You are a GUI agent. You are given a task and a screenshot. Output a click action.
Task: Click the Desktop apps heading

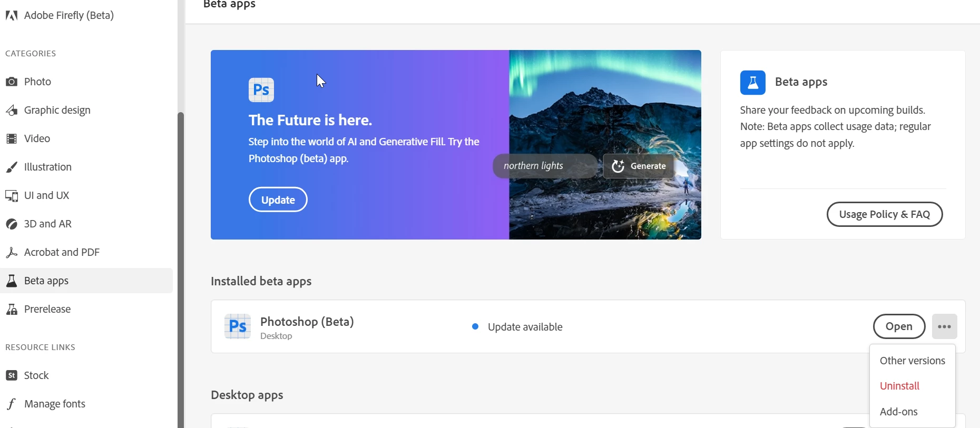[x=247, y=395]
